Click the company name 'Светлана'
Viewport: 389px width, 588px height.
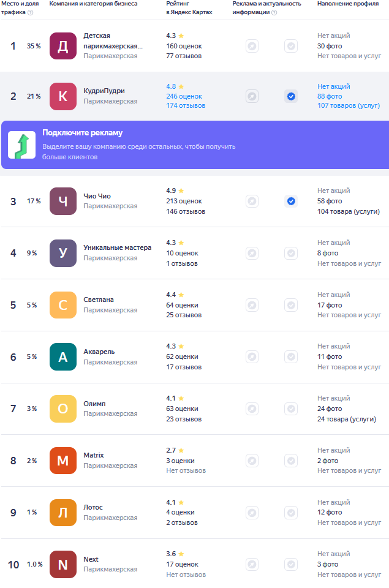pyautogui.click(x=99, y=300)
